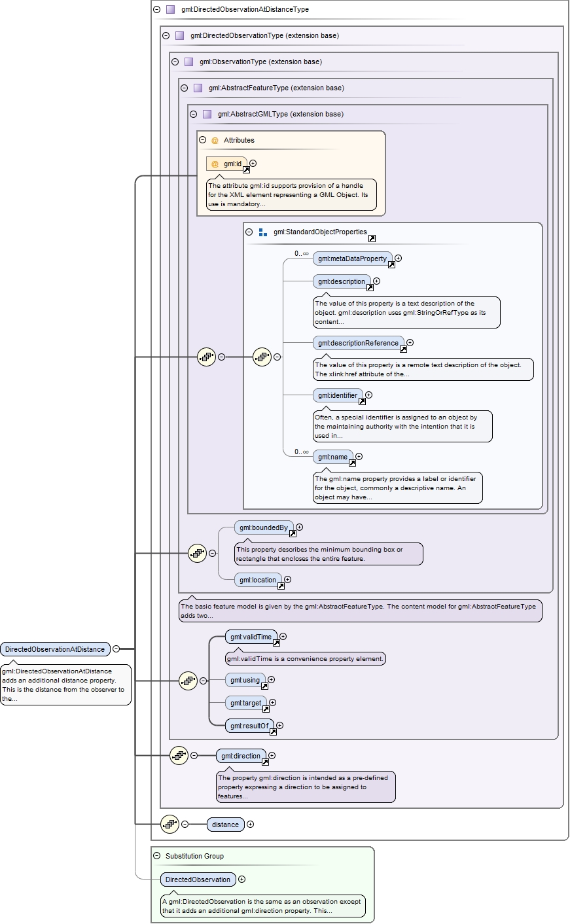The image size is (570, 924).
Task: Follow reference arrow on gml:resultOf
Action: 273,732
